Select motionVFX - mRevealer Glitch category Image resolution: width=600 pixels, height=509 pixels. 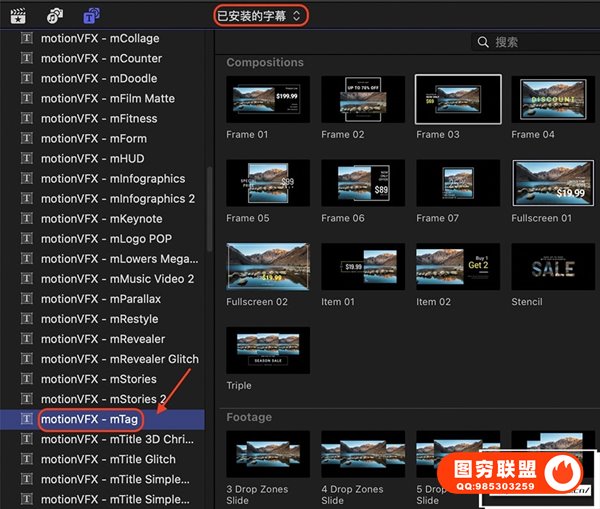(119, 359)
